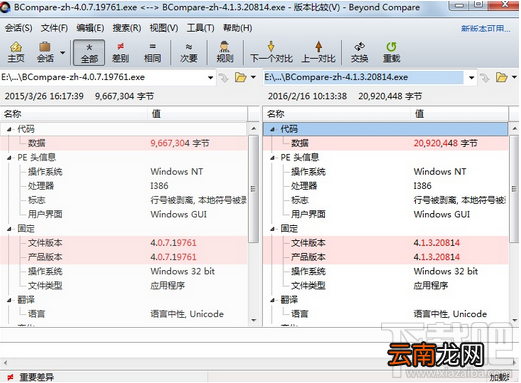Click the 新版本可用 link
The image size is (521, 383).
pyautogui.click(x=485, y=29)
